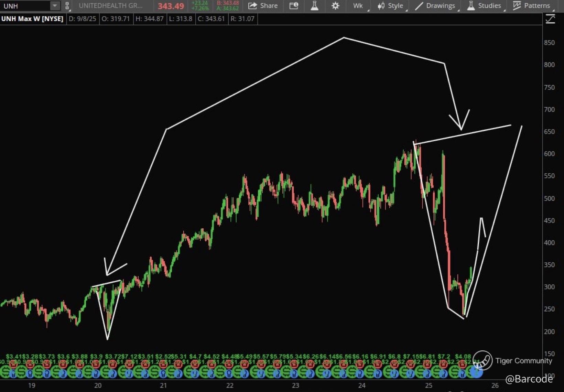
Task: Click the year 20 time axis label
Action: coord(98,385)
